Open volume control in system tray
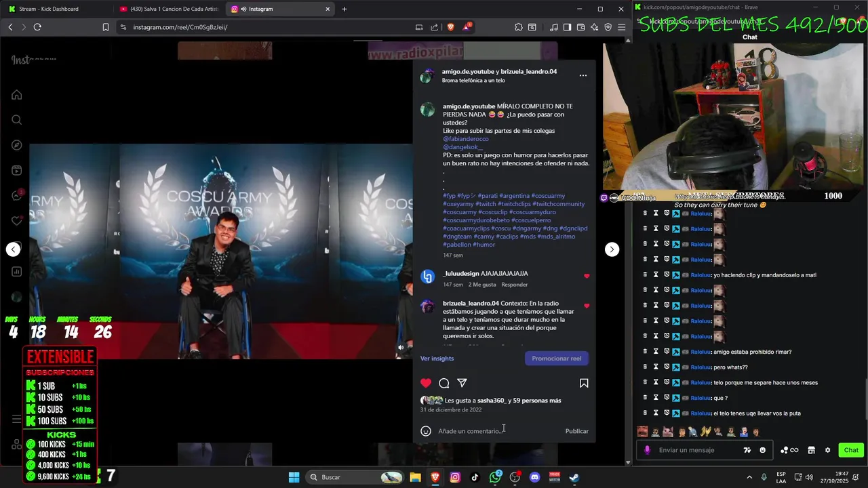The width and height of the screenshot is (868, 488). click(810, 477)
